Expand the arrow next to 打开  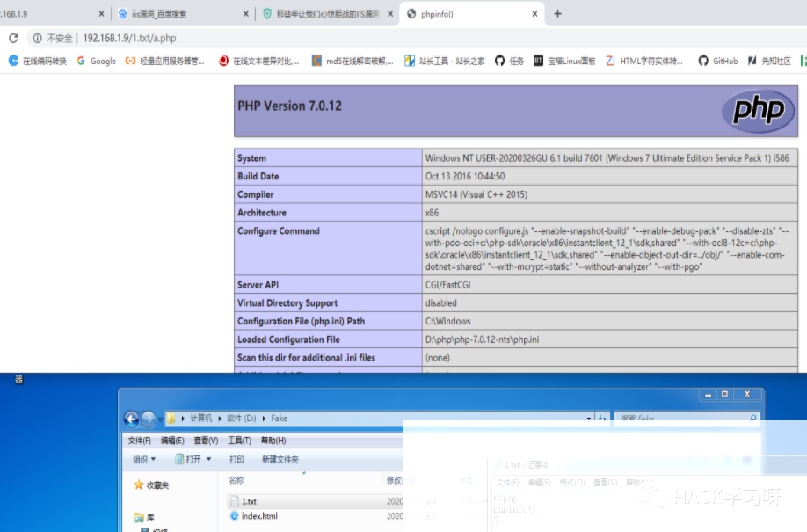209,459
